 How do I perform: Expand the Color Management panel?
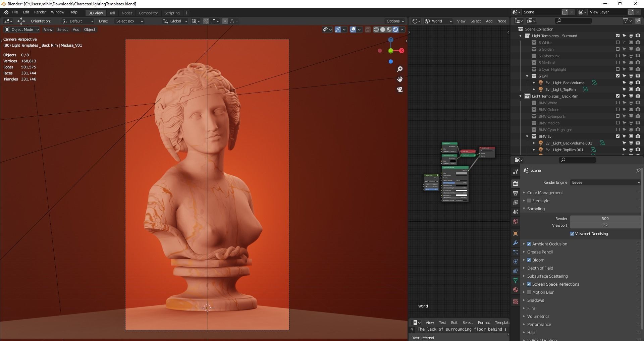coord(545,192)
